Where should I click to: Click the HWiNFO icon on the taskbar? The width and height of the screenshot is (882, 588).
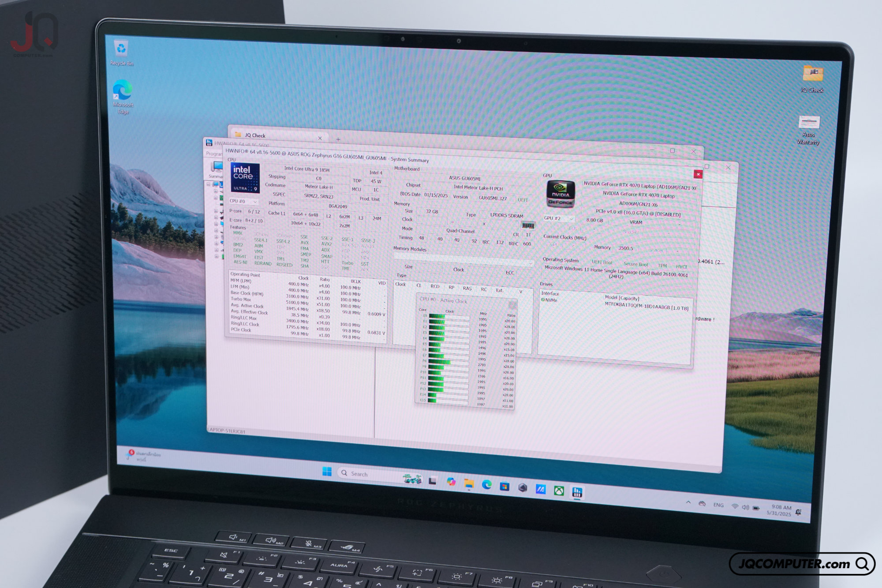(x=577, y=492)
